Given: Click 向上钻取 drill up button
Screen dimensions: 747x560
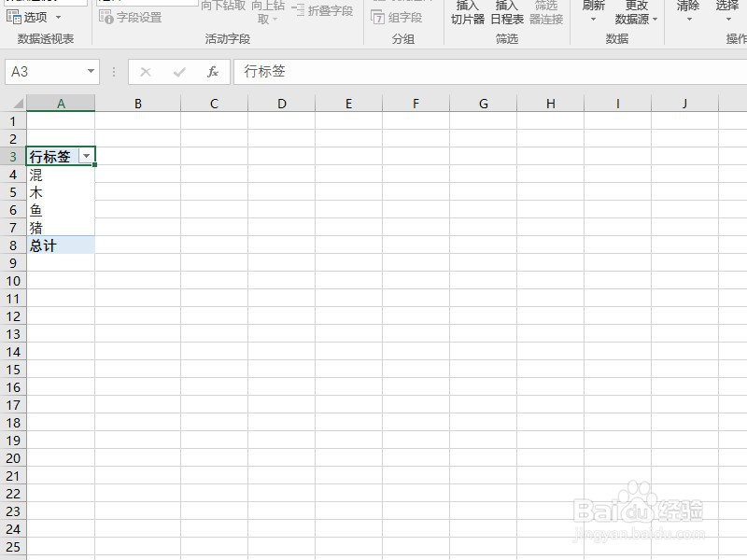Looking at the screenshot, I should tap(268, 12).
